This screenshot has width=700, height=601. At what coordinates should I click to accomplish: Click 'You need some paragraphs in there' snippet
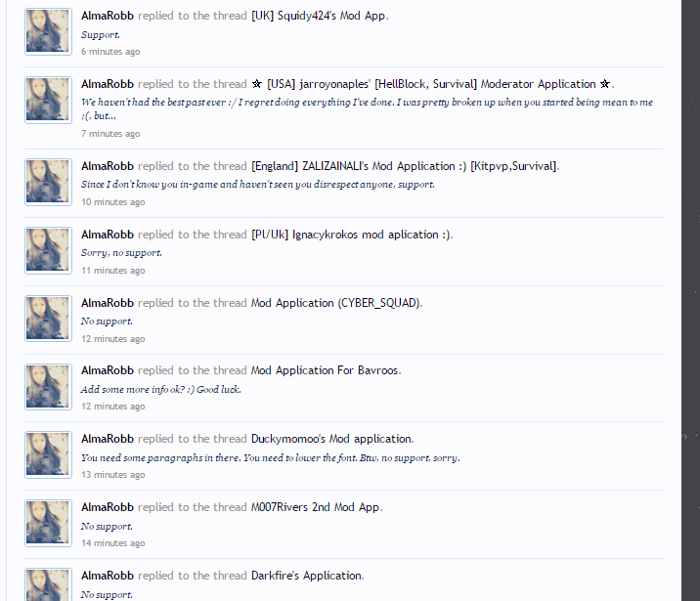(x=270, y=457)
